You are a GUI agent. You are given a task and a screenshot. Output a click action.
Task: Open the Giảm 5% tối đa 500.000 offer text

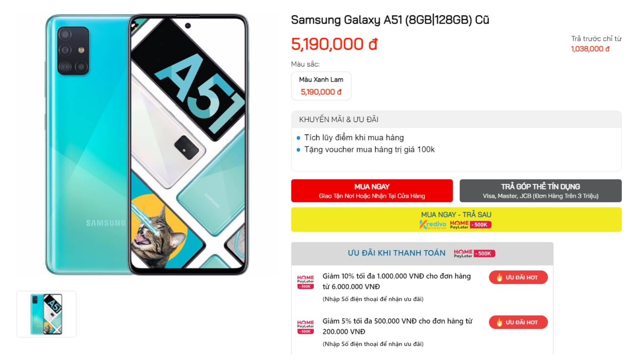click(x=397, y=326)
